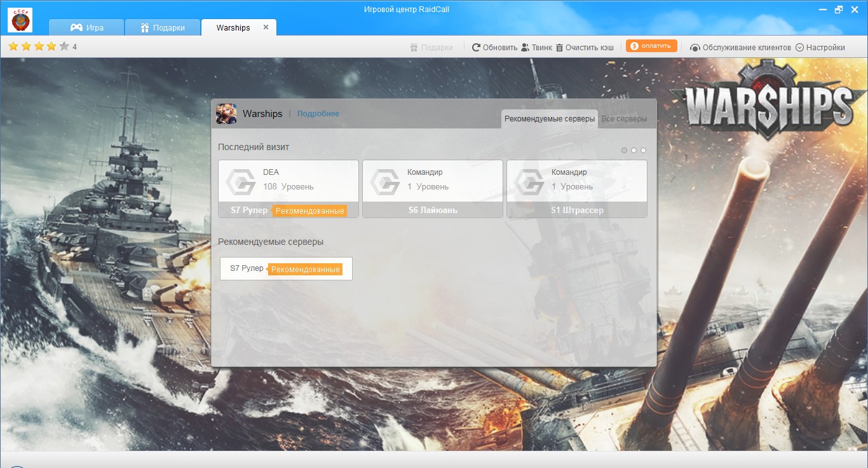This screenshot has height=468, width=868.
Task: Click the fourth gold rating star
Action: tap(51, 46)
